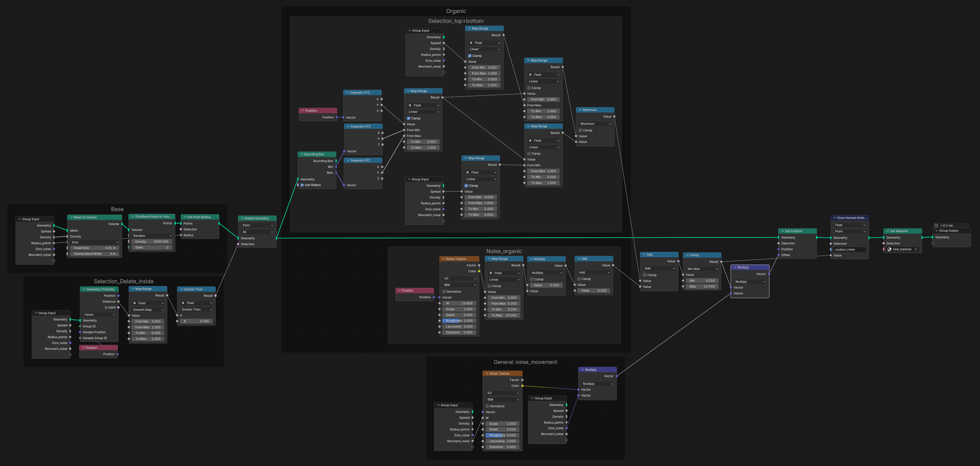Viewport: 980px width, 466px height.
Task: Click the Delete Geometry node collapse chevron
Action: point(242,218)
